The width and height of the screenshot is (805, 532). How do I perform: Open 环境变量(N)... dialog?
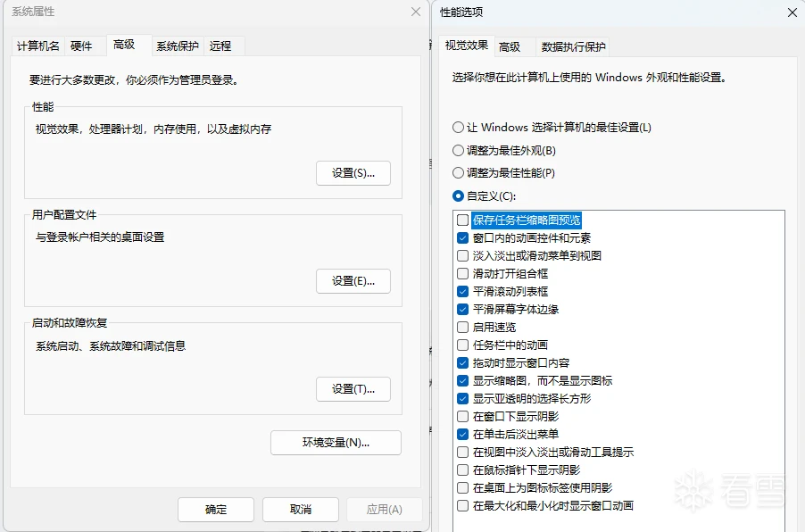coord(336,443)
